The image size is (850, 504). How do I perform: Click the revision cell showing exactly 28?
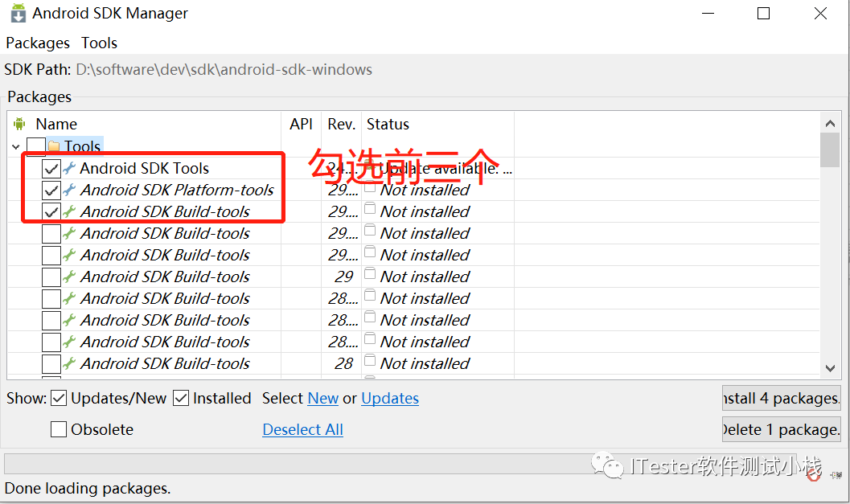coord(343,363)
